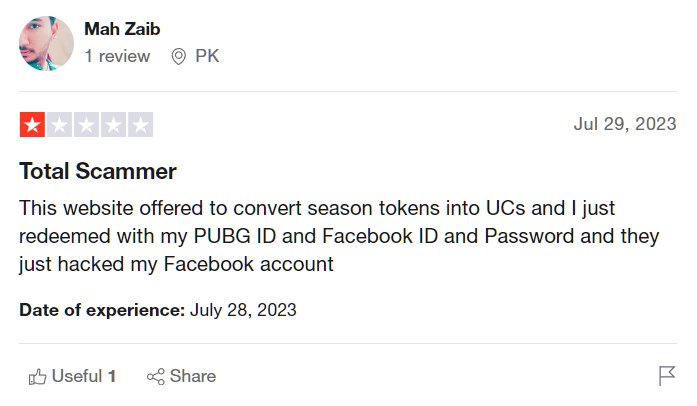Click the thumbs-up Useful icon

click(37, 377)
